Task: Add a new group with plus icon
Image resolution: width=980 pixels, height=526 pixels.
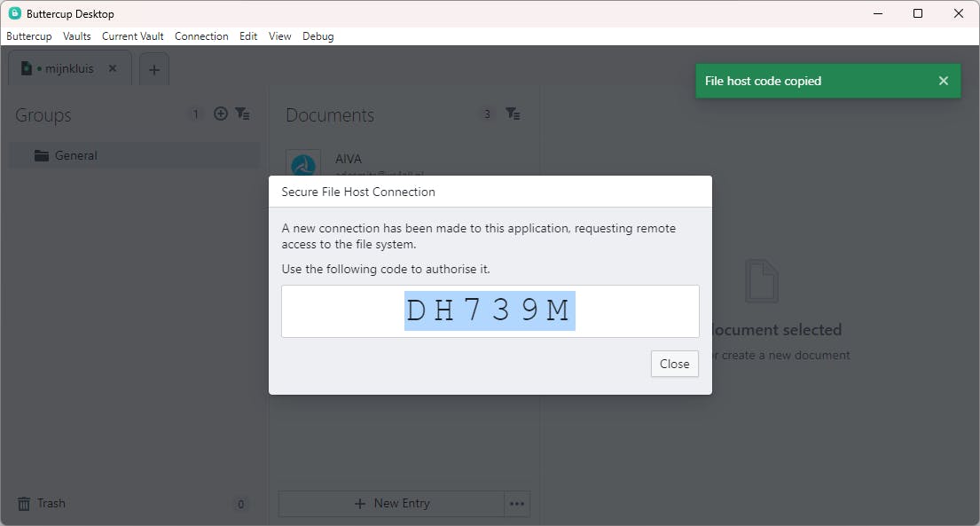Action: (x=221, y=114)
